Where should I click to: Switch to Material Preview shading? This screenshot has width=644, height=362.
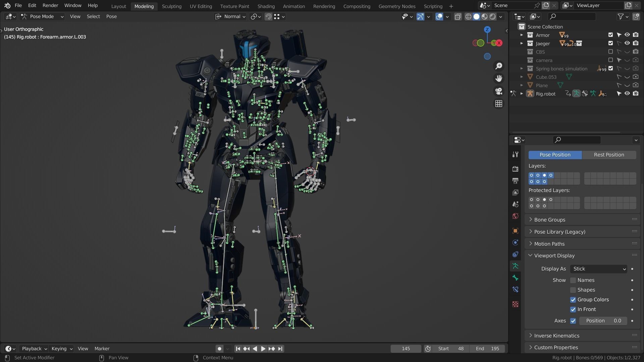(484, 16)
